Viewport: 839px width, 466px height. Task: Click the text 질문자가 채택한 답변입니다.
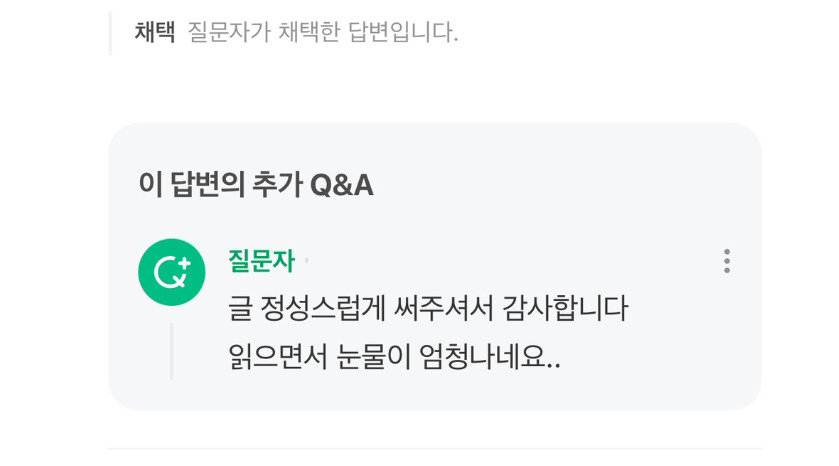pyautogui.click(x=323, y=32)
